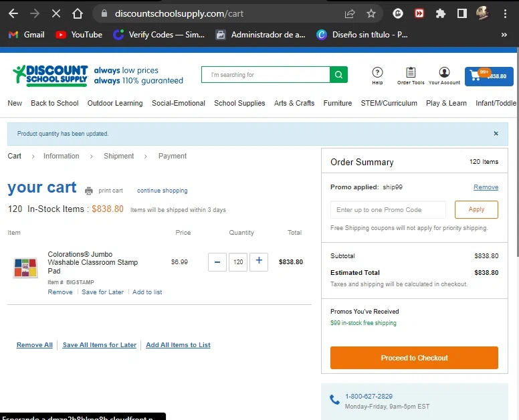Open browser home page icon
The width and height of the screenshot is (519, 420).
click(78, 13)
